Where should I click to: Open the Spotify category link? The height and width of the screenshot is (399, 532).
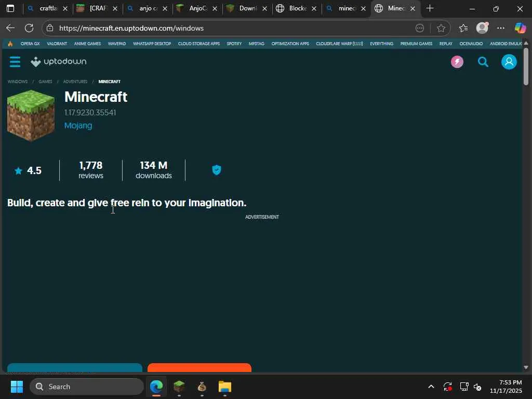234,44
